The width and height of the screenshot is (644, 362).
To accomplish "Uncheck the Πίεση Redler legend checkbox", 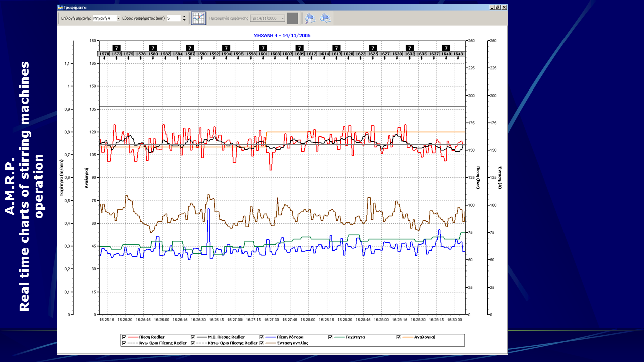I will (124, 337).
